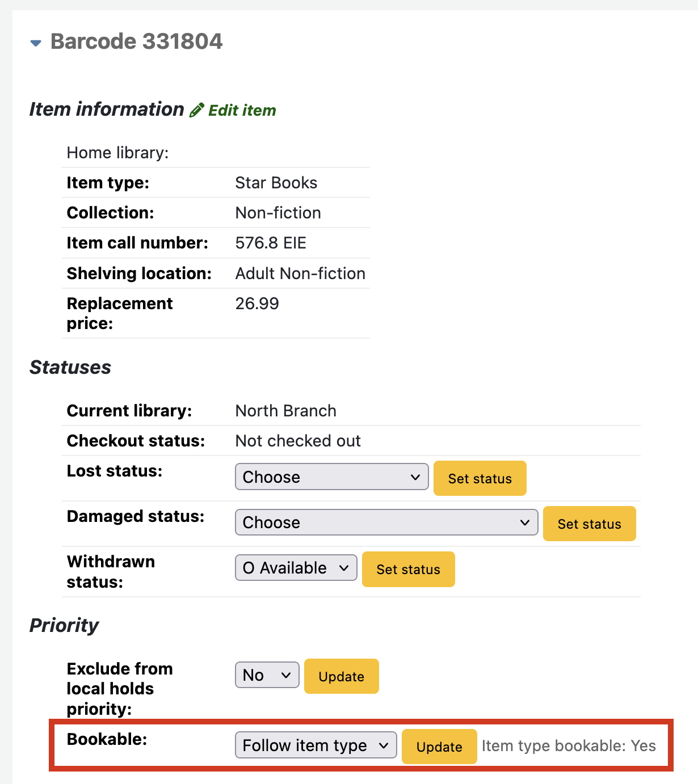Click the North Branch current library value

(285, 411)
